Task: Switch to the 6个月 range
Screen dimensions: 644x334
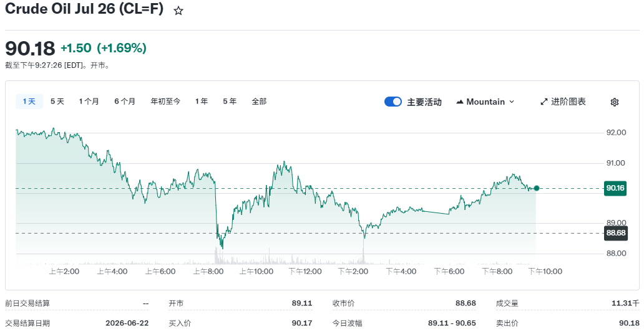Action: tap(125, 102)
